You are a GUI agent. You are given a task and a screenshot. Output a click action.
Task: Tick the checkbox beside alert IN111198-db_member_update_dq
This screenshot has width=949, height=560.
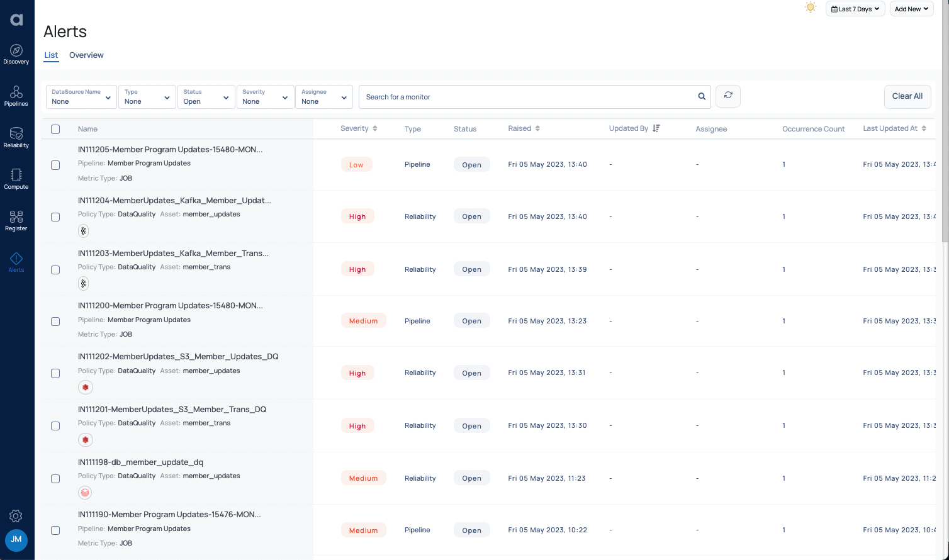pyautogui.click(x=55, y=478)
